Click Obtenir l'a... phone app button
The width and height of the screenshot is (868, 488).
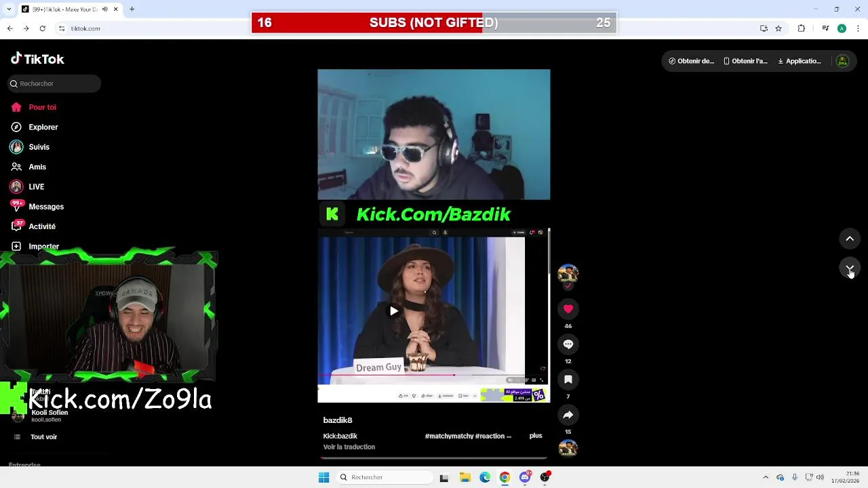(745, 61)
